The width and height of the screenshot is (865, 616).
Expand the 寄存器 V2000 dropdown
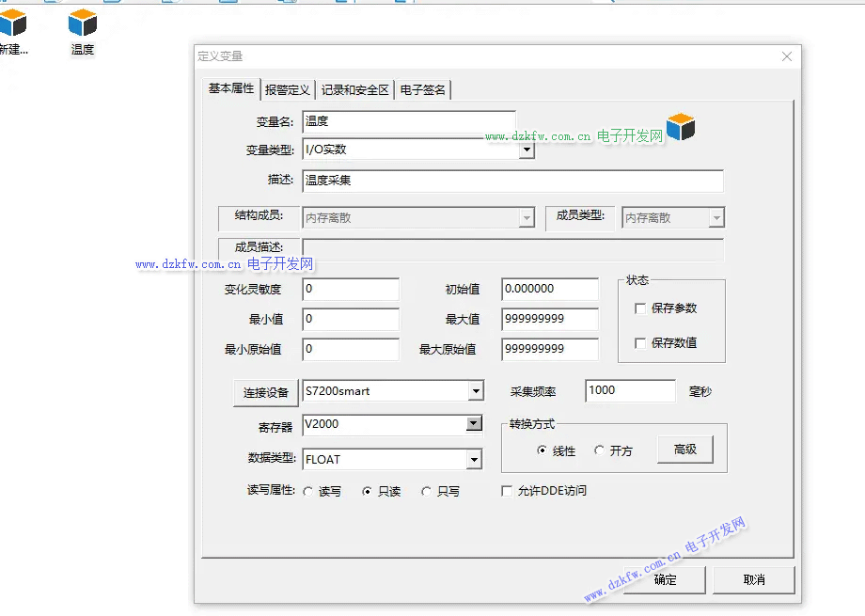[x=474, y=425]
